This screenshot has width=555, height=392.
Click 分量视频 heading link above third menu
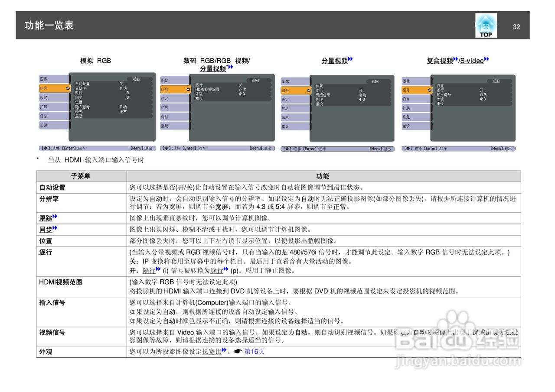pos(335,61)
